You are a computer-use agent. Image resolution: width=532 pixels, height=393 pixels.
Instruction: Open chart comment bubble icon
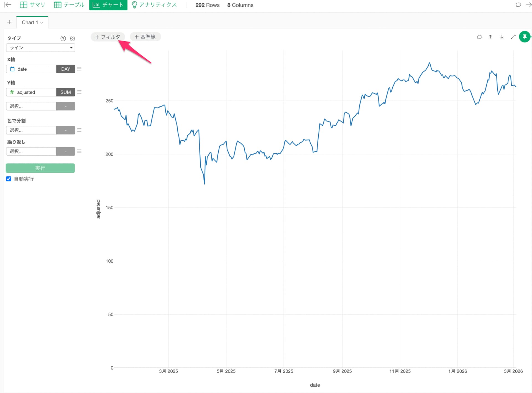479,37
